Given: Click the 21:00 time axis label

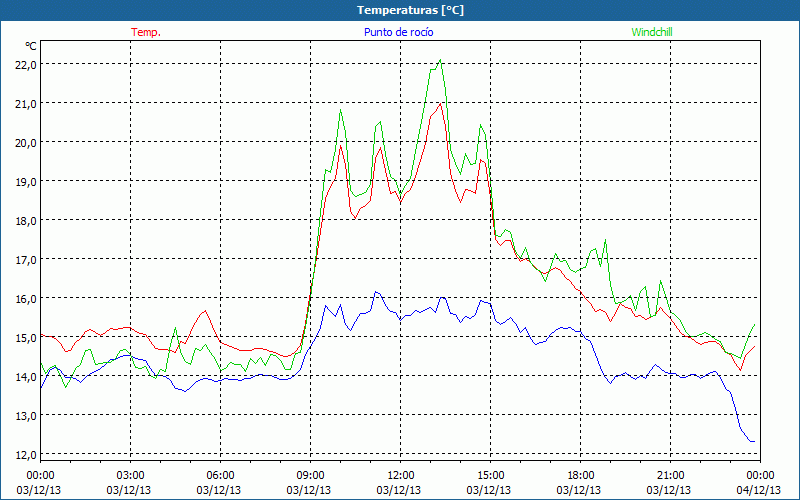Looking at the screenshot, I should pyautogui.click(x=670, y=476).
